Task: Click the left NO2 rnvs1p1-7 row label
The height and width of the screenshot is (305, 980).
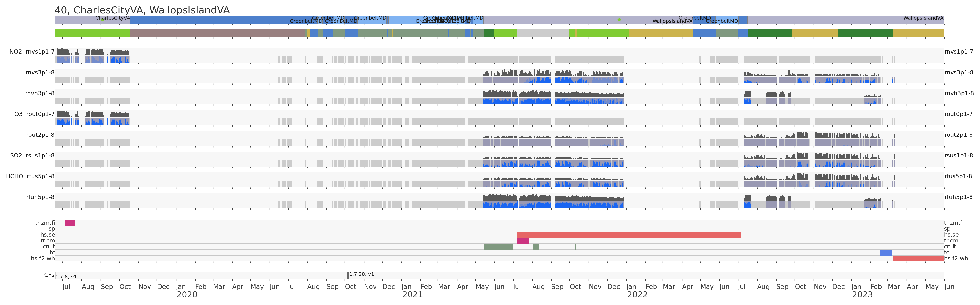Action: (x=32, y=52)
